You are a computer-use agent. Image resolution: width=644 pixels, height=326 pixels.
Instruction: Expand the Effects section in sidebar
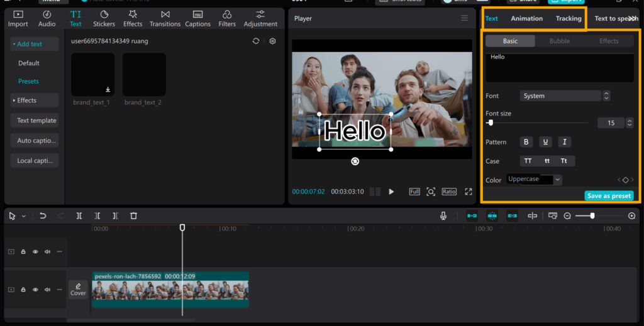click(35, 100)
